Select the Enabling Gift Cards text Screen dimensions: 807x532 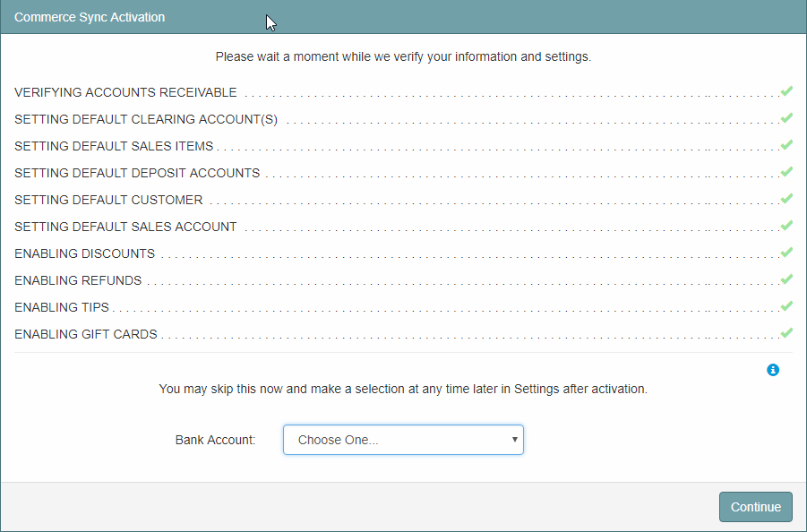pos(86,334)
